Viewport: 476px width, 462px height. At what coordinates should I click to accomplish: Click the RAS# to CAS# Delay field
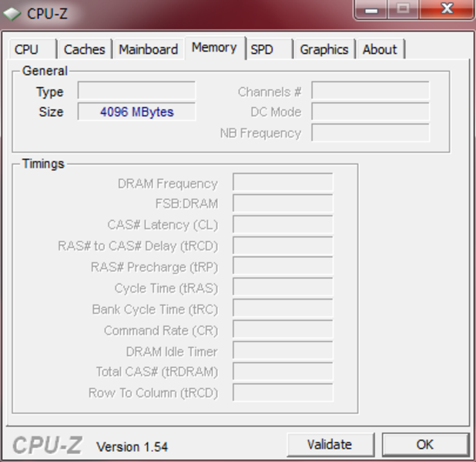283,246
